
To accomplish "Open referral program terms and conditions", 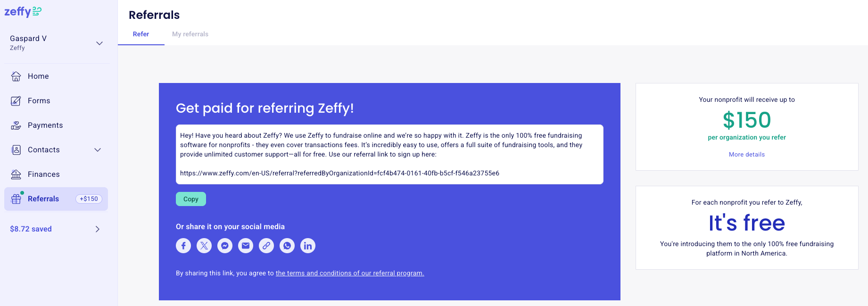I will tap(350, 273).
